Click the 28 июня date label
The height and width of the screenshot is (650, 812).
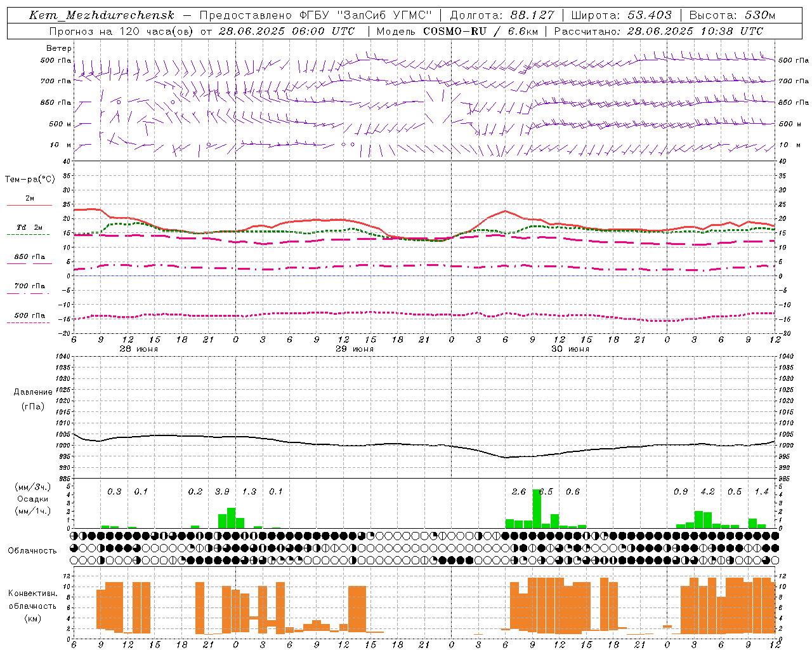pos(139,349)
